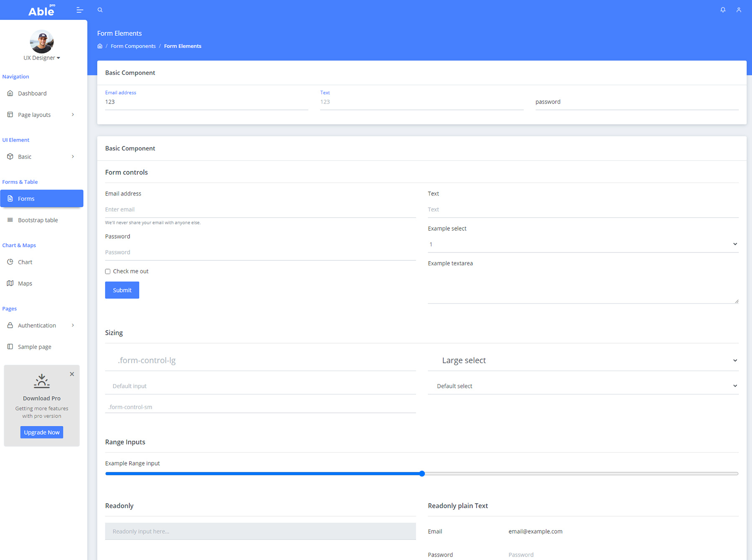Click the UX Designer avatar picture
752x560 pixels.
pos(42,41)
